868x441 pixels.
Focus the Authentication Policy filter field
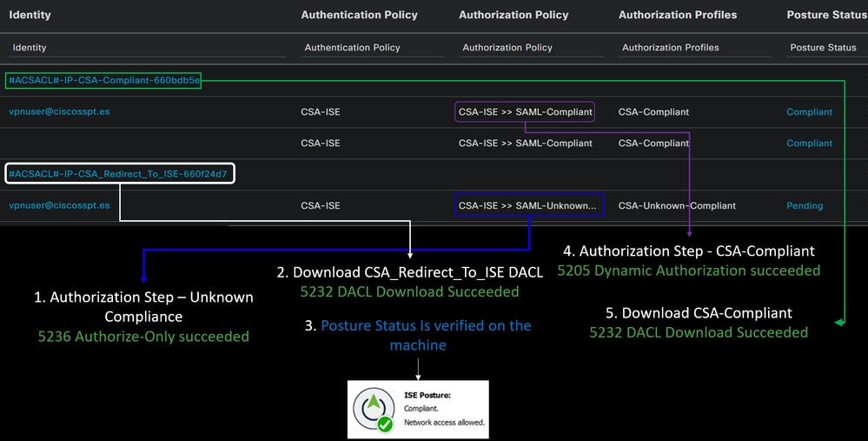[373, 48]
